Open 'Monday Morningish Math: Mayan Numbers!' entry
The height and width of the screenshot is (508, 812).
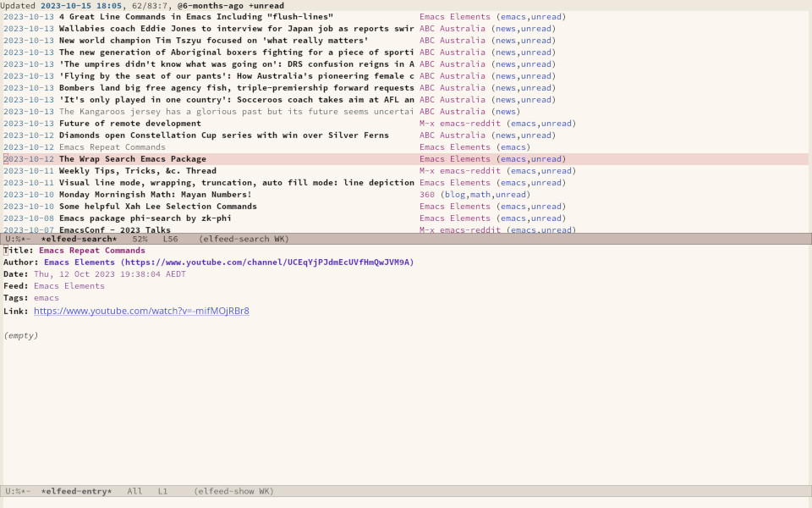(x=156, y=195)
